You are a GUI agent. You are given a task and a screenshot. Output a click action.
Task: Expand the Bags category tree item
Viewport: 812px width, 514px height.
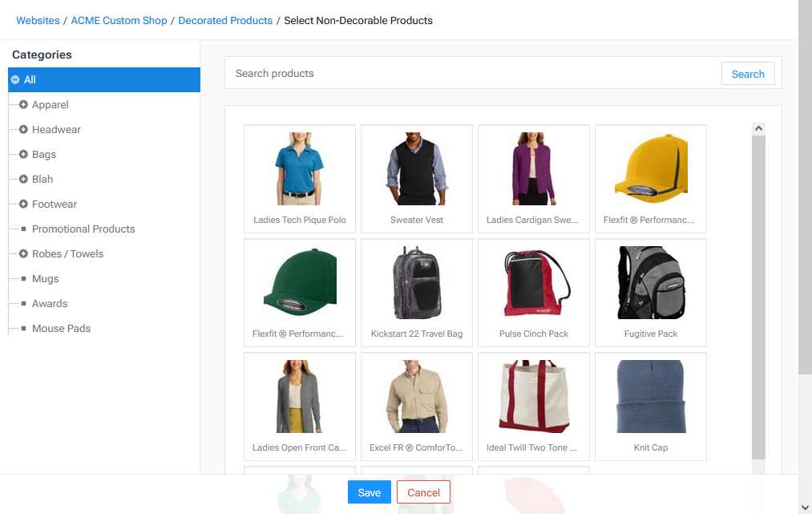click(24, 155)
